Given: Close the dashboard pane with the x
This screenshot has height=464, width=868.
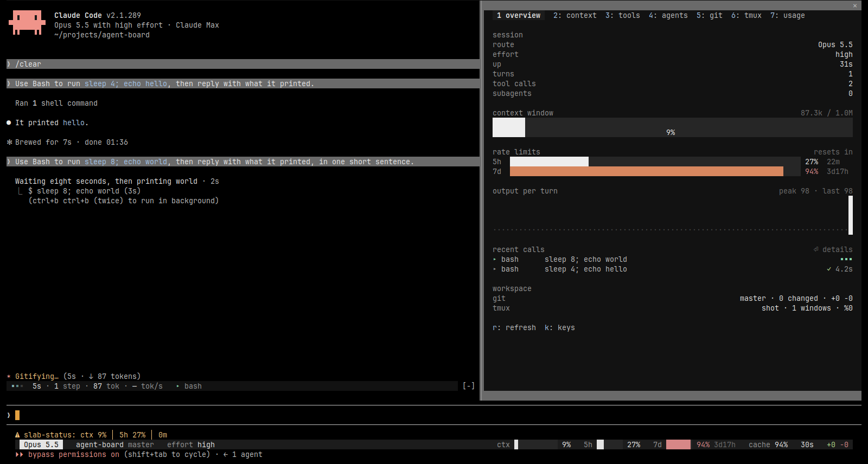Looking at the screenshot, I should [x=855, y=5].
